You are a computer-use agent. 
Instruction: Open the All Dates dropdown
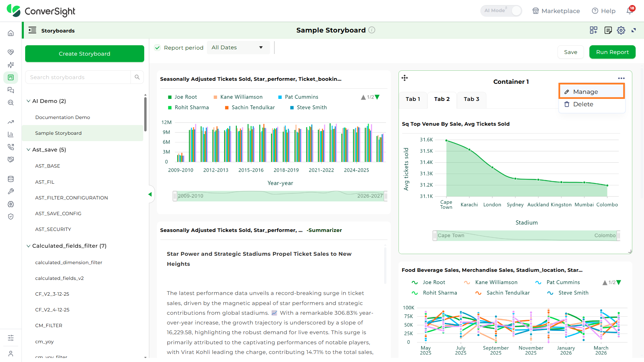click(238, 48)
